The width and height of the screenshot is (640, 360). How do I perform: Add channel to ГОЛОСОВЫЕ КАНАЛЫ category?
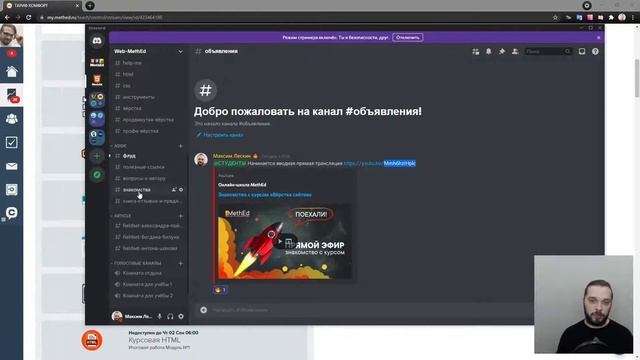click(x=180, y=263)
